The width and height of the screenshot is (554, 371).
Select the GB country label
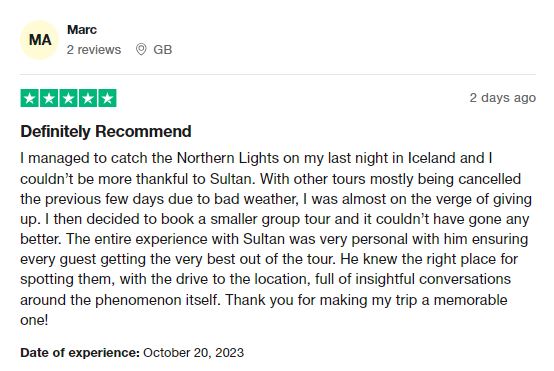pyautogui.click(x=163, y=50)
